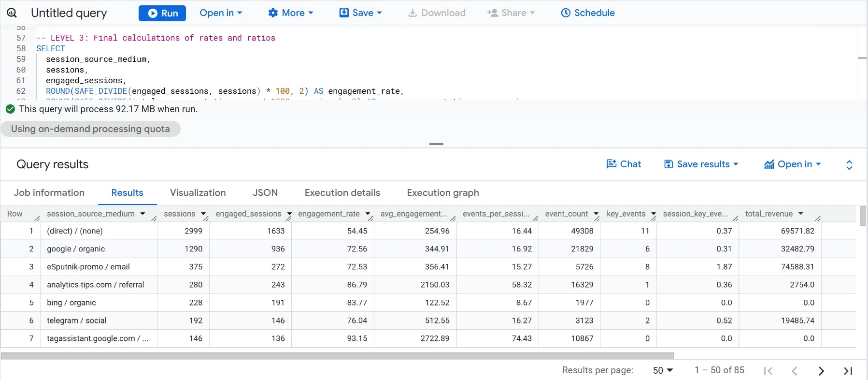Open the Schedule option
Screen dimensions: 868x380
click(587, 13)
